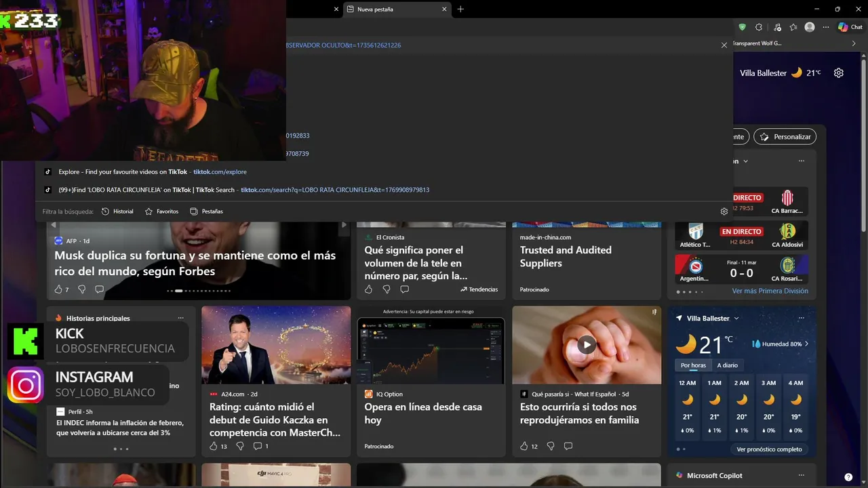Open page settings gear beside Villa Ballester
The height and width of the screenshot is (488, 868).
click(839, 73)
